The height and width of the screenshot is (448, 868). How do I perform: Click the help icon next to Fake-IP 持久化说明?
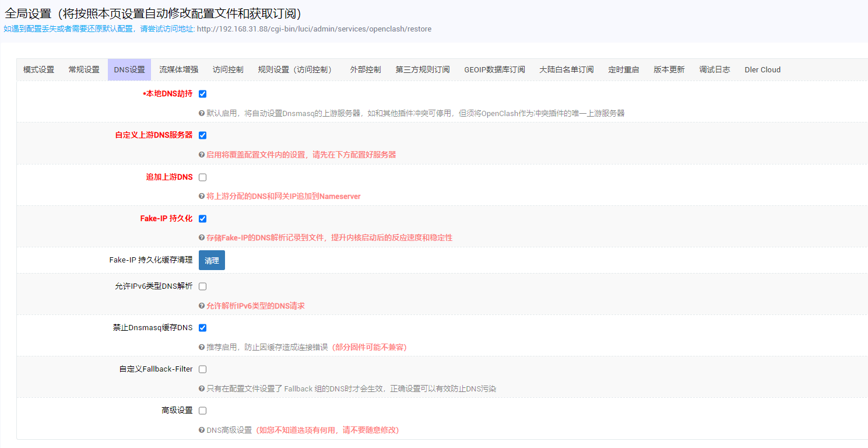[202, 237]
